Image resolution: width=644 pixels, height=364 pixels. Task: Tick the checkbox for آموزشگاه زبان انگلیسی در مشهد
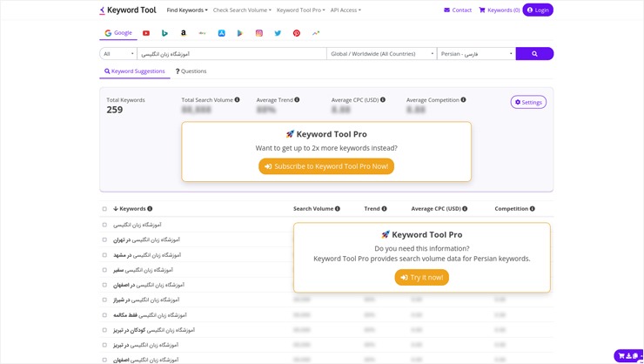click(104, 255)
